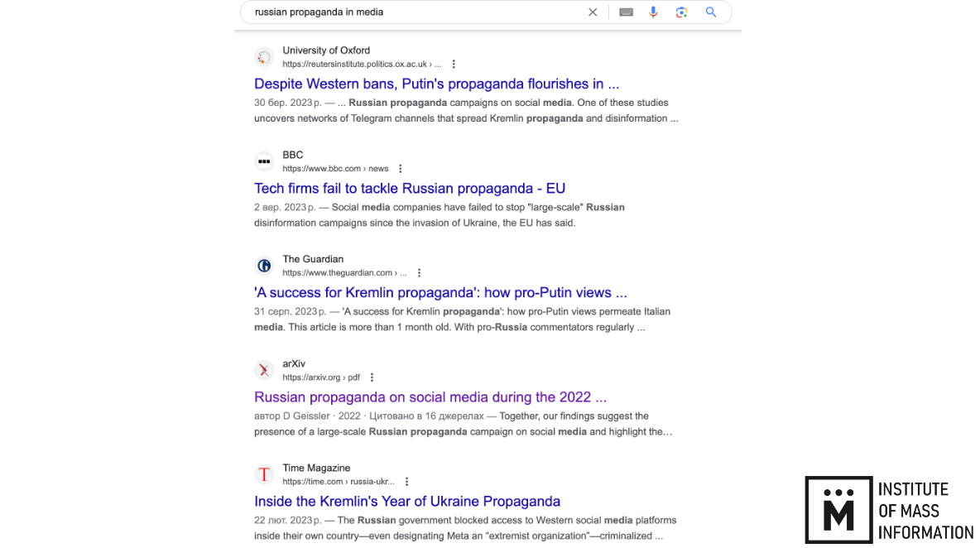This screenshot has width=980, height=548.
Task: Open three-dot menu beside BBC result
Action: pyautogui.click(x=401, y=169)
